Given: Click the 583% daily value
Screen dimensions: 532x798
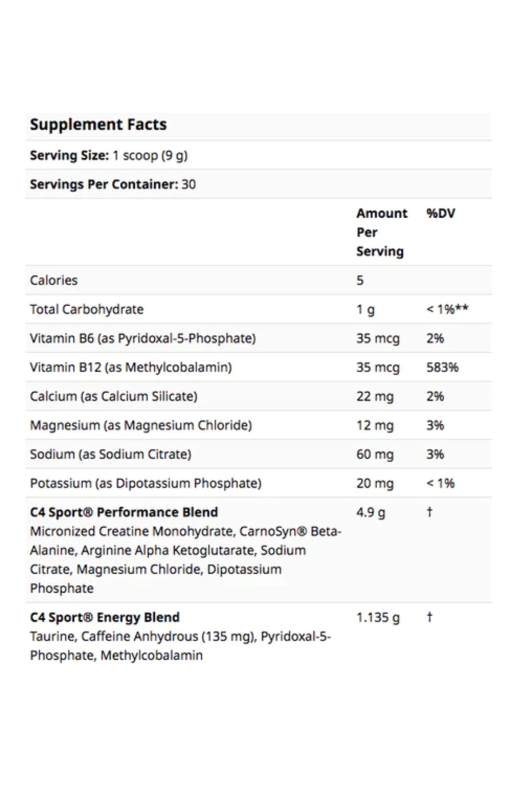Looking at the screenshot, I should (442, 367).
